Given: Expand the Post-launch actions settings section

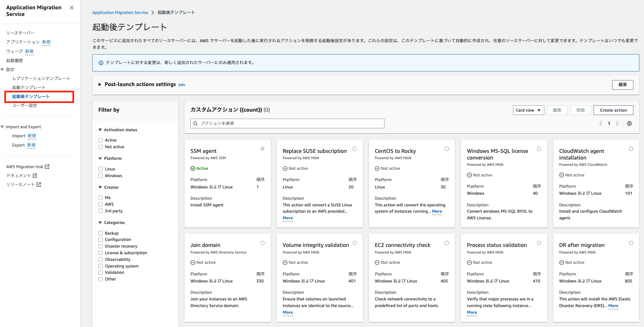Looking at the screenshot, I should (100, 84).
